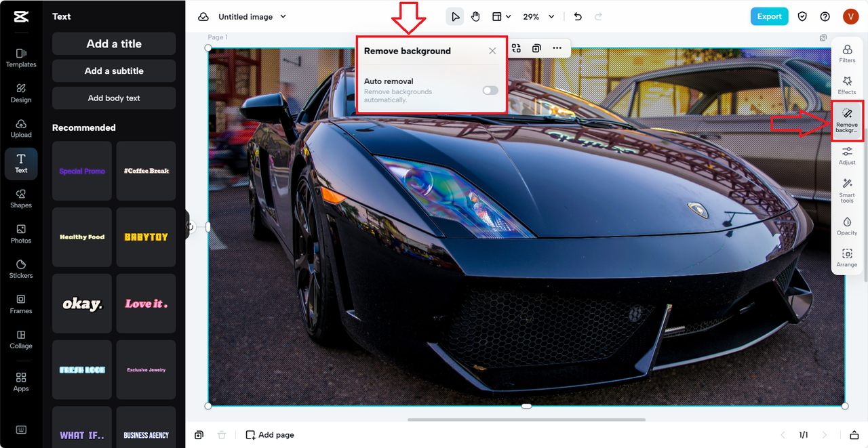Open the user avatar V menu

(x=850, y=16)
